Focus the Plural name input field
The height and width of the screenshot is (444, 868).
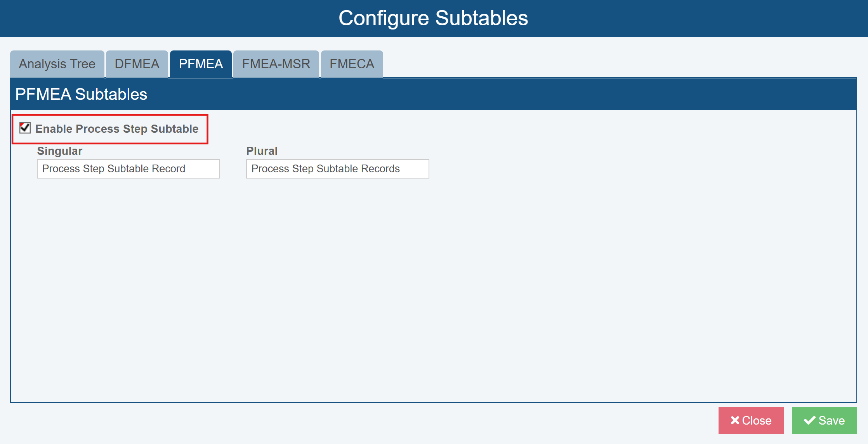pos(337,169)
